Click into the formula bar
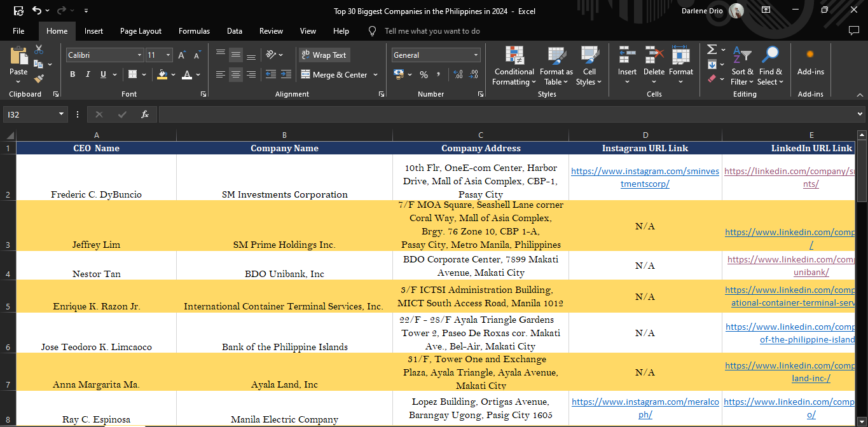Image resolution: width=868 pixels, height=427 pixels. click(x=506, y=114)
